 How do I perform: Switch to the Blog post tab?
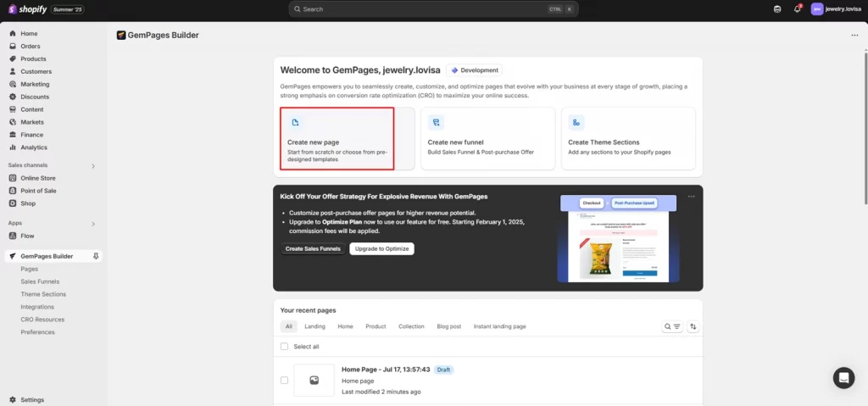coord(449,327)
